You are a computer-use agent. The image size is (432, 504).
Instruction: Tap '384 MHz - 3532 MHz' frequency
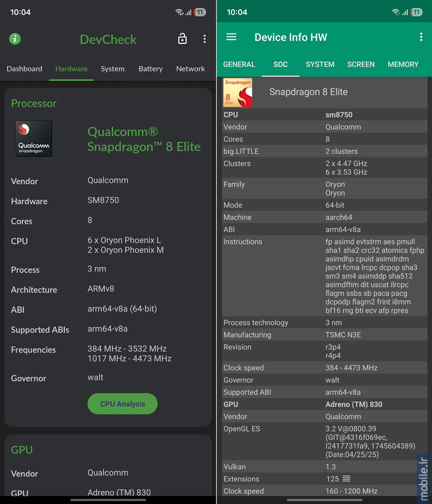[127, 349]
